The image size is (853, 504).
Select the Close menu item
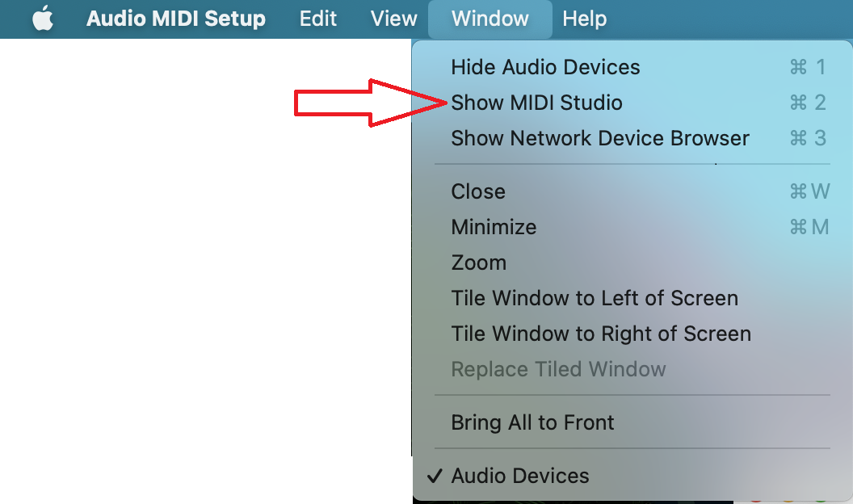[632, 191]
